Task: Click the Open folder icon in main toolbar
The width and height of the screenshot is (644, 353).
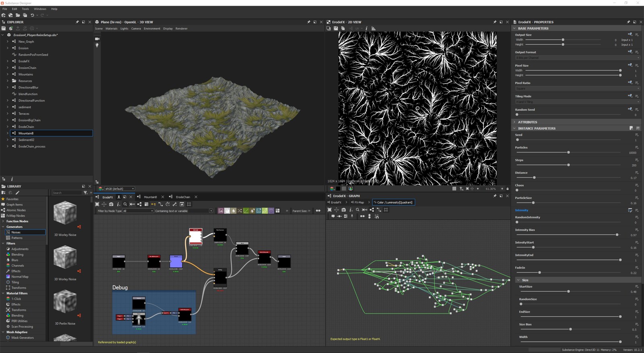Action: coord(18,15)
